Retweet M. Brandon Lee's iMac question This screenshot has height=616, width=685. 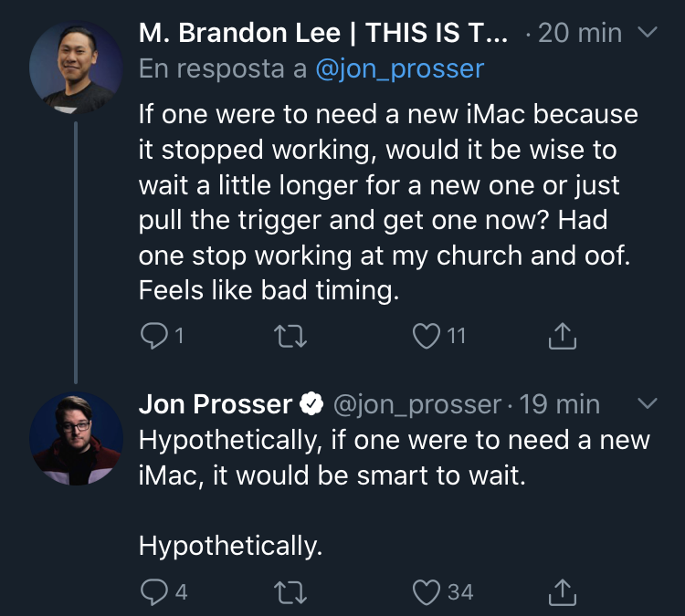coord(289,337)
